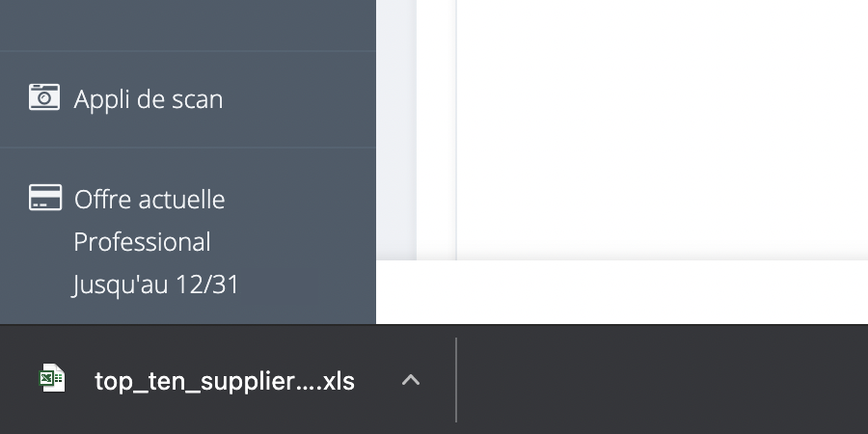Image resolution: width=868 pixels, height=434 pixels.
Task: Click the vertical divider in the downloads bar
Action: click(x=456, y=380)
